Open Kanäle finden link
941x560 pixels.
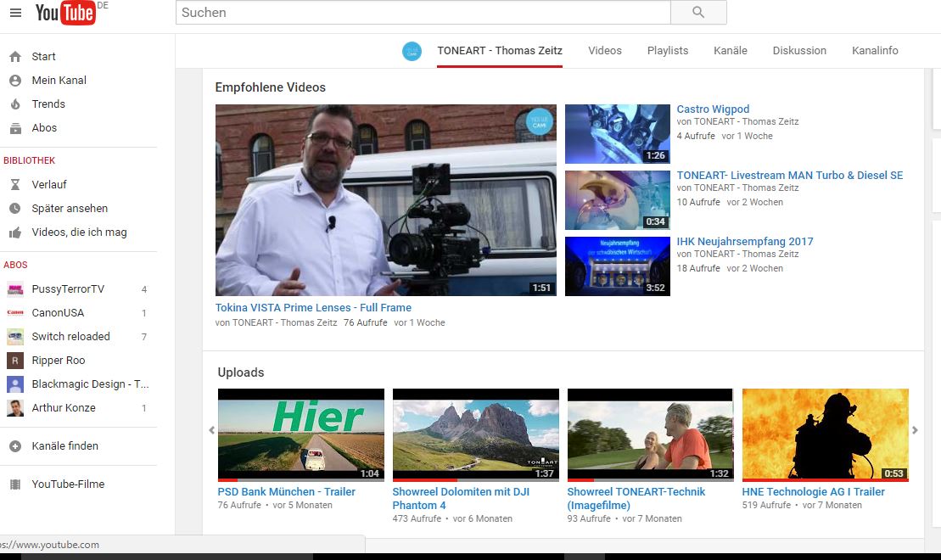(64, 446)
